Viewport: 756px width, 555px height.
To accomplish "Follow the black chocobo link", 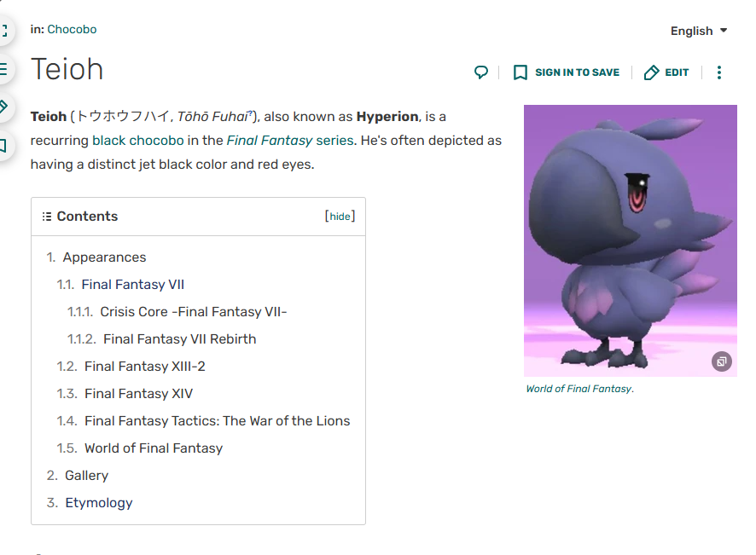I will (138, 140).
